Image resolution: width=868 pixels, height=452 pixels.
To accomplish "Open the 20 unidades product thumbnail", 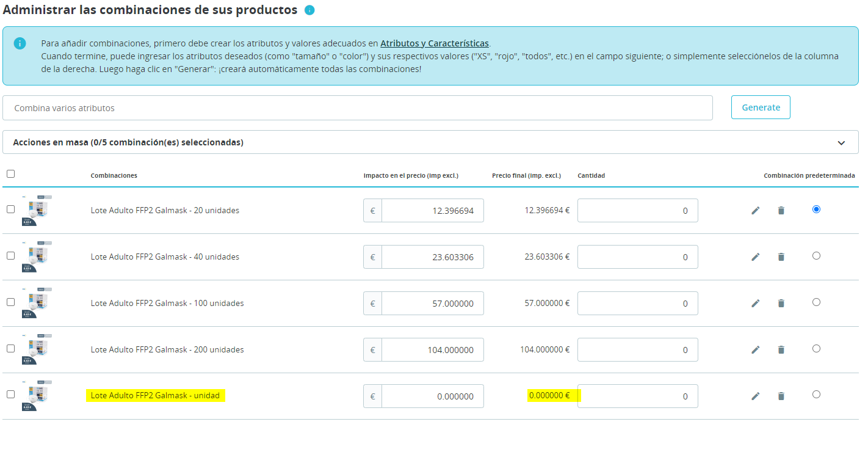I will click(x=37, y=210).
